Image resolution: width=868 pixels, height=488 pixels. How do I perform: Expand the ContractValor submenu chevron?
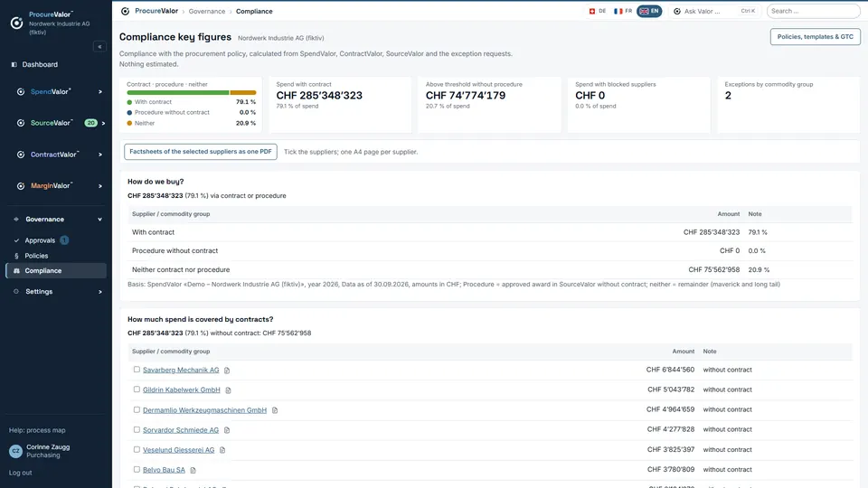coord(100,155)
